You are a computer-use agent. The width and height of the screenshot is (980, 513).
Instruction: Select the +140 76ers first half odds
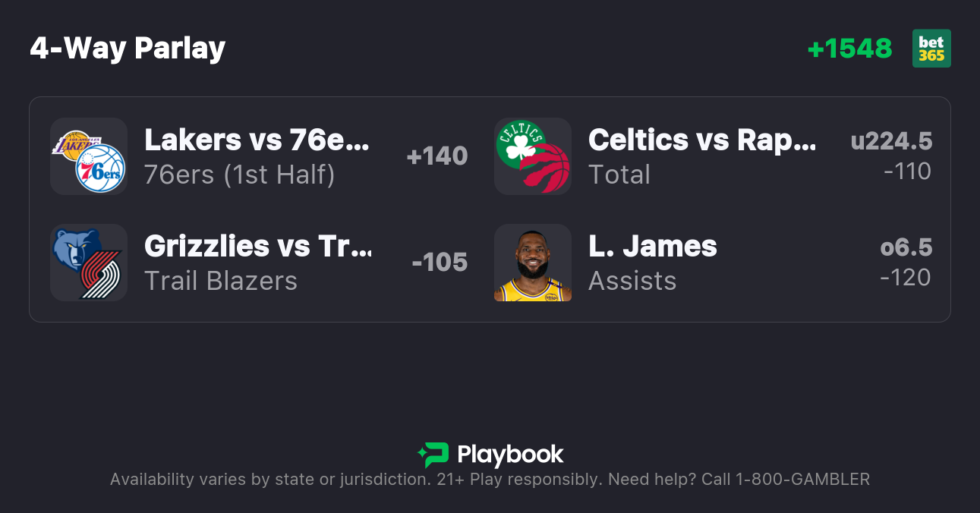(437, 156)
